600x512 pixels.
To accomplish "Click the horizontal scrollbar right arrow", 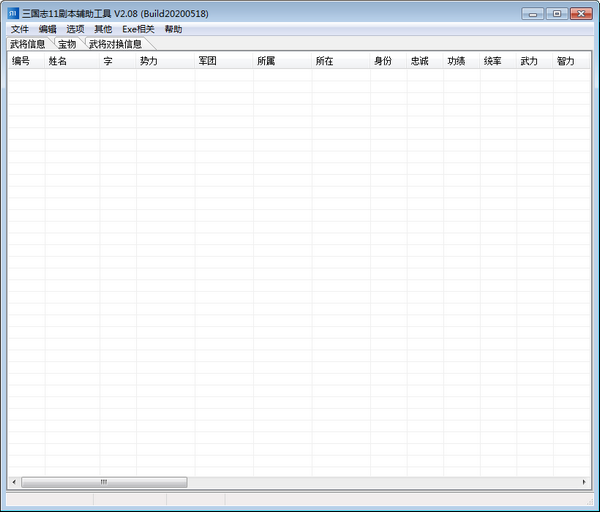I will point(584,482).
